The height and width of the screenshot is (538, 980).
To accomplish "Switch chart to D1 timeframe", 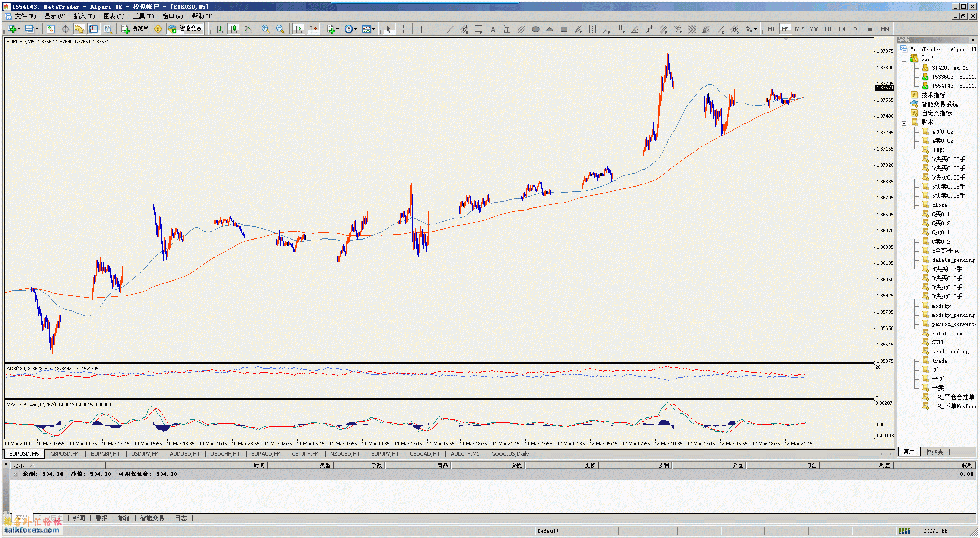I will tap(856, 29).
